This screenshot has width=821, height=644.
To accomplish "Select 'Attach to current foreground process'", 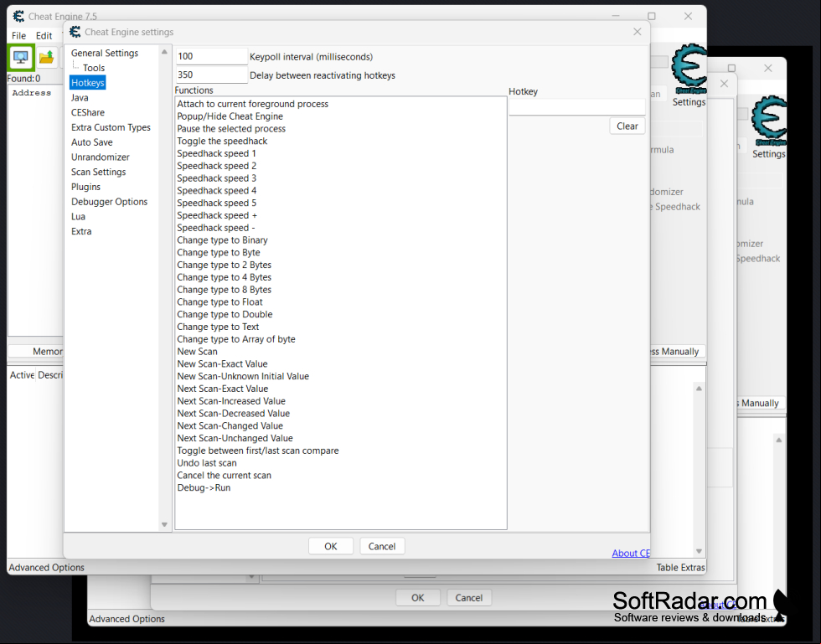I will click(x=252, y=104).
